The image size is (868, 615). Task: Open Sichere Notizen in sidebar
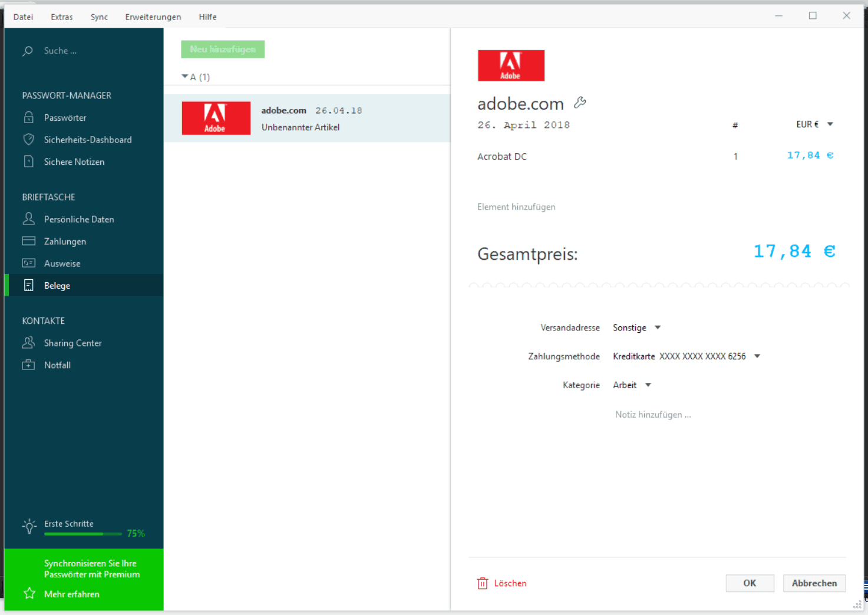84,161
